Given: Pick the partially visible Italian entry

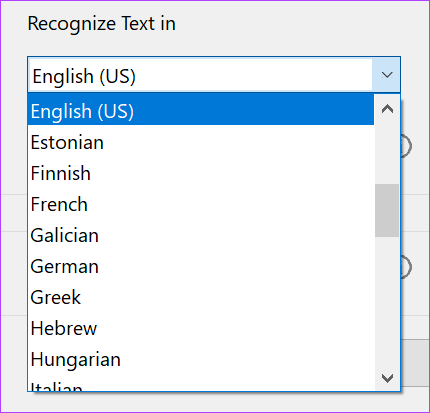Looking at the screenshot, I should [x=201, y=383].
